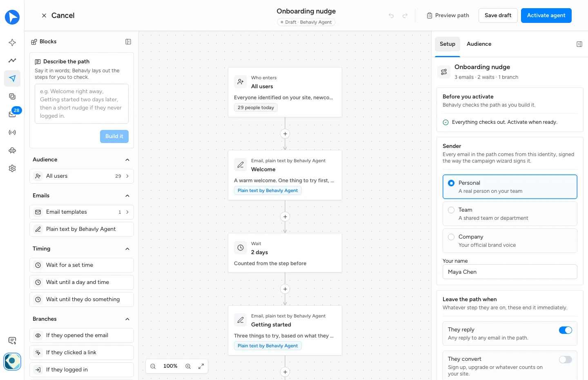Open the Email templates row

coord(82,212)
